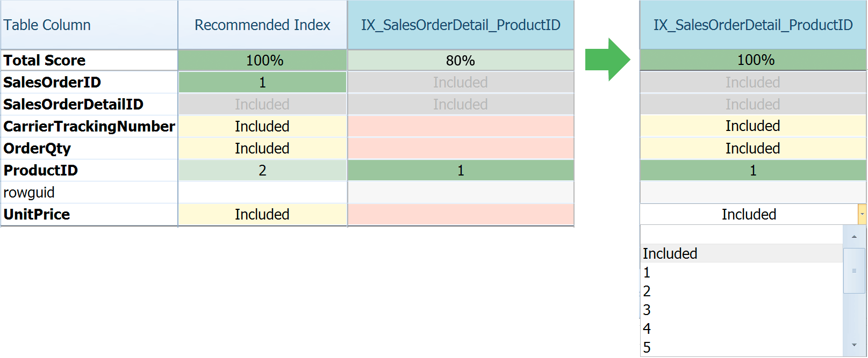Screen dimensions: 868x358
Task: Select Recommended Index SalesOrderID cell showing 1
Action: click(x=262, y=83)
